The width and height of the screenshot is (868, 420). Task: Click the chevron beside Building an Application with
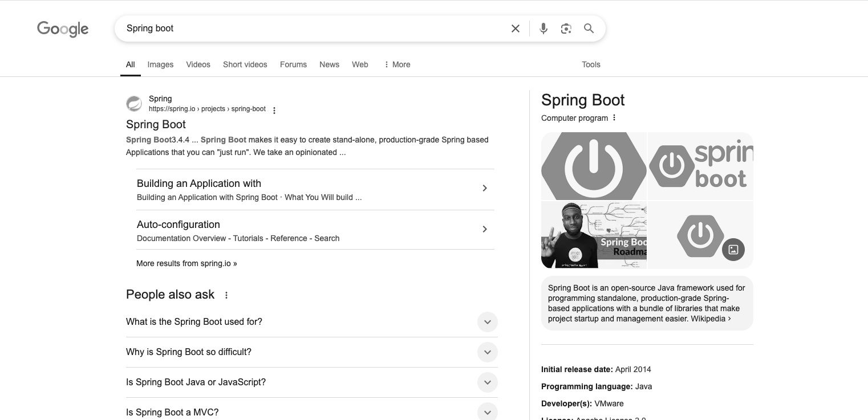click(x=485, y=188)
